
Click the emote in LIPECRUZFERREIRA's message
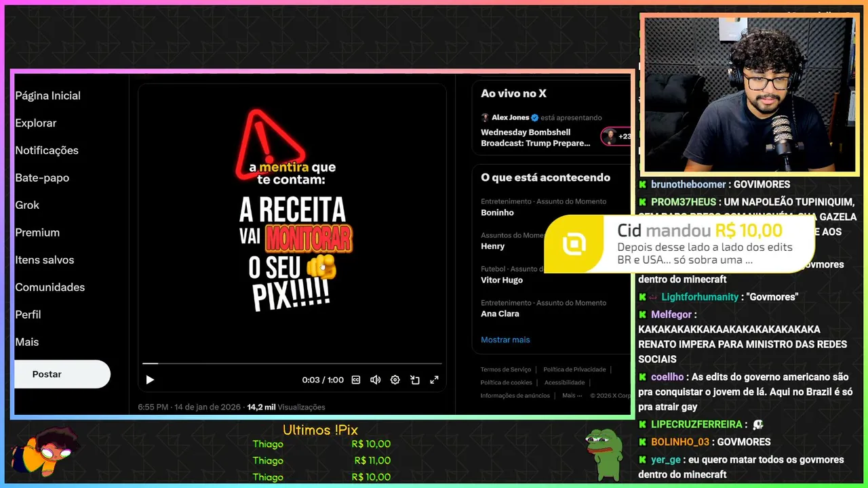click(x=758, y=425)
